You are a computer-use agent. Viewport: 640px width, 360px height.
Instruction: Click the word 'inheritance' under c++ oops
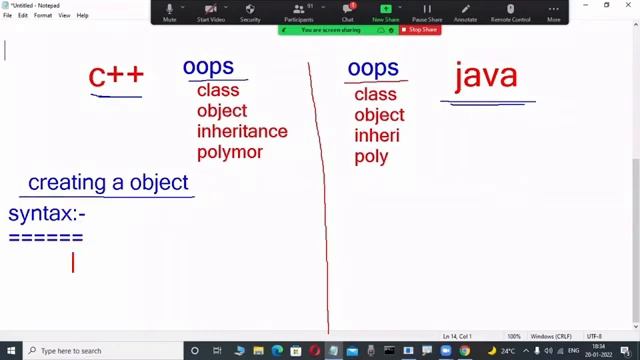(242, 131)
